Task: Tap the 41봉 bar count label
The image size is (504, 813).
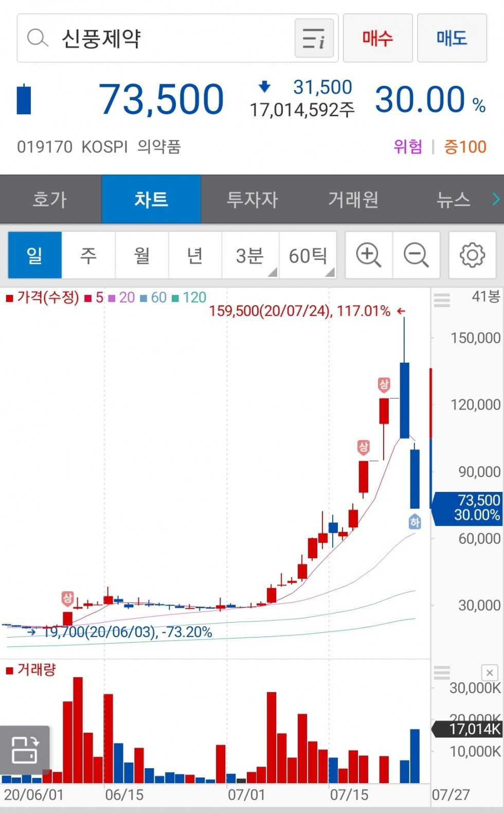Action: [486, 296]
